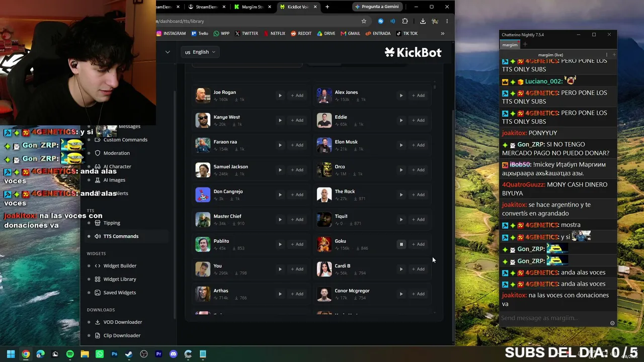Viewport: 644px width, 362px height.
Task: Click the KickBot logo
Action: click(413, 52)
